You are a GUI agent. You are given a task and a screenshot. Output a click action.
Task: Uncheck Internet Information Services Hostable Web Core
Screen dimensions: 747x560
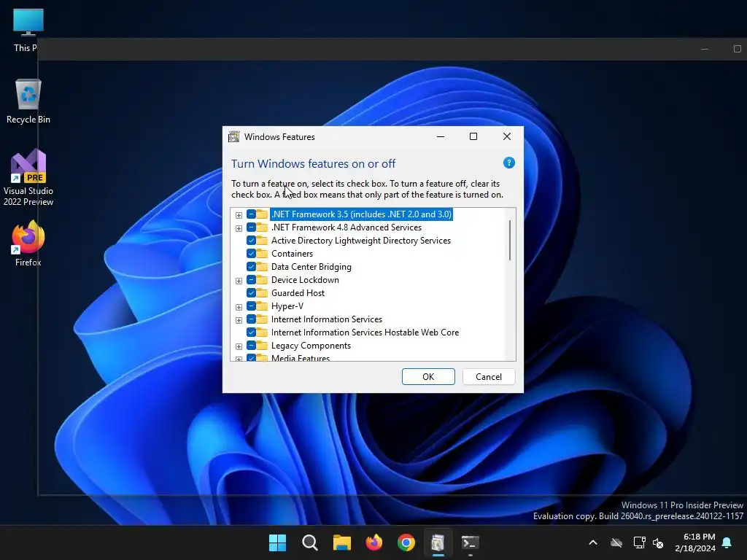tap(251, 332)
